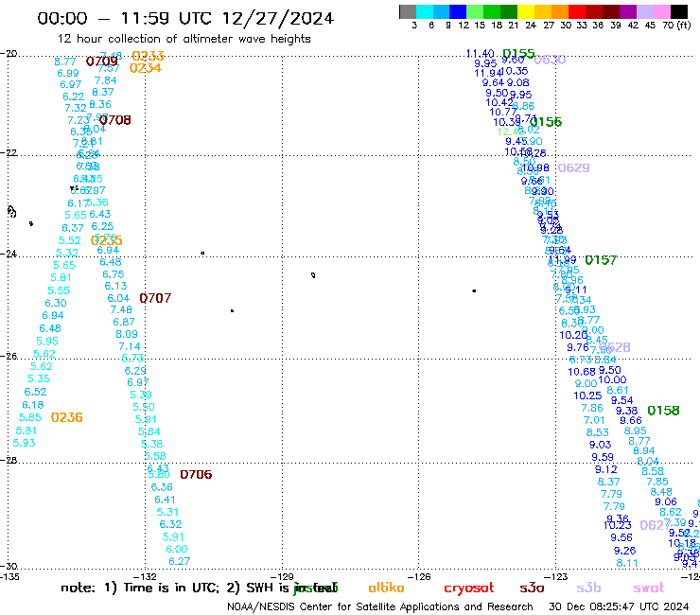Viewport: 700px width, 615px height.
Task: Select the wave height value 11.99
Action: [x=562, y=259]
